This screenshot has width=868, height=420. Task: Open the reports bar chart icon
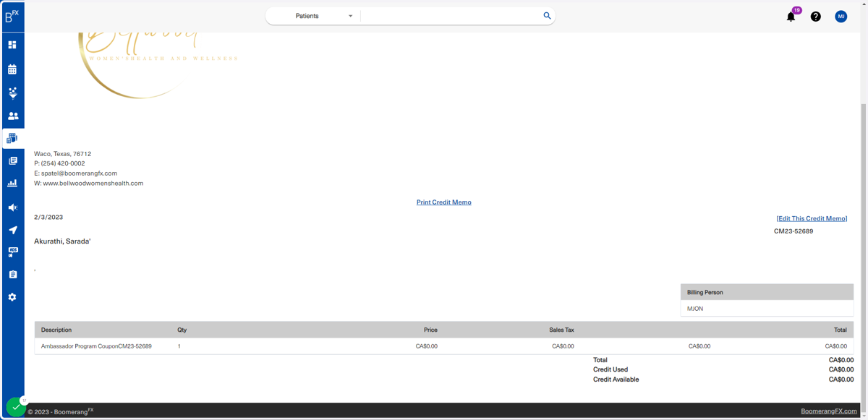pyautogui.click(x=12, y=184)
